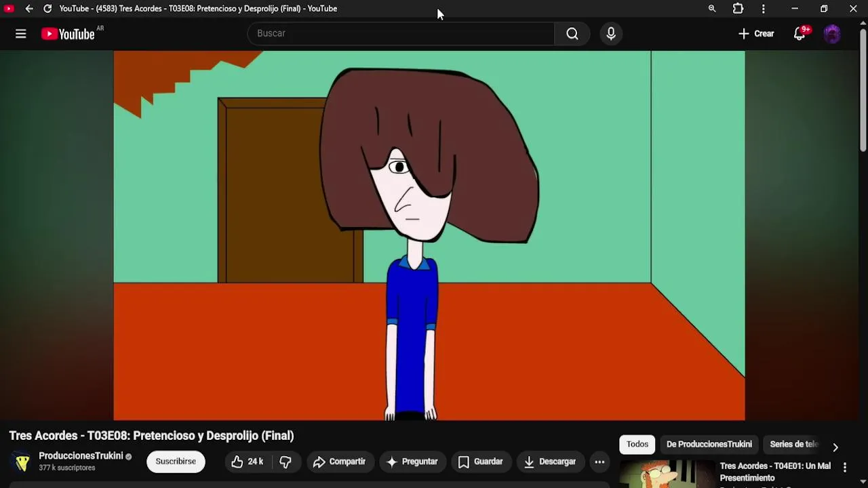
Task: Select De ProduccionesTrukini filter chip
Action: 709,444
